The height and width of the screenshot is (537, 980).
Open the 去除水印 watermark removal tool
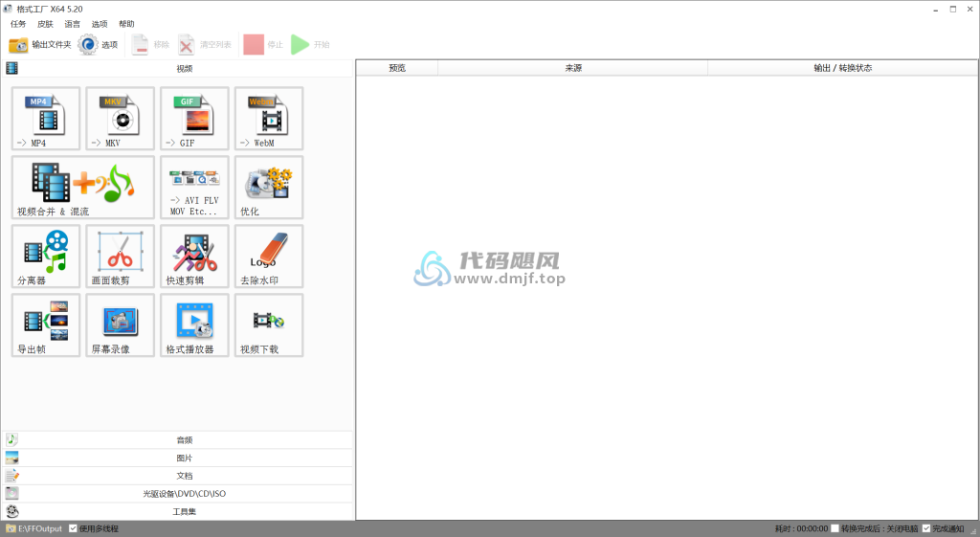[269, 256]
